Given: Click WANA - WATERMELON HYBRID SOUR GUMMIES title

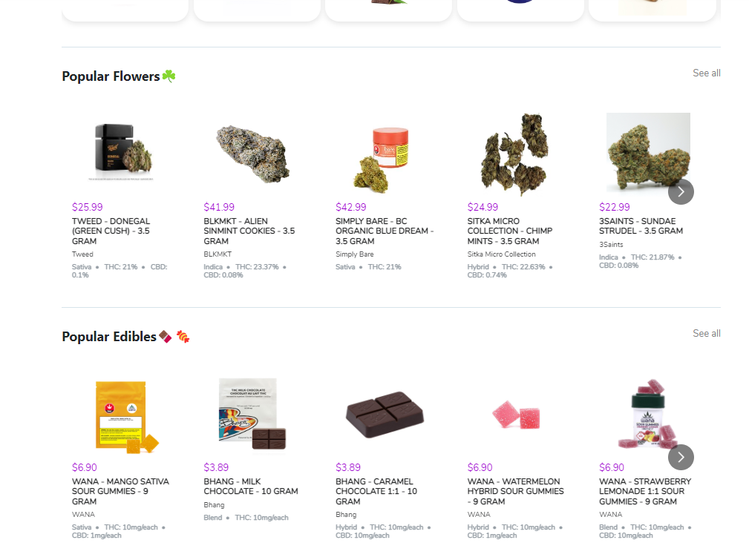Looking at the screenshot, I should tap(515, 491).
